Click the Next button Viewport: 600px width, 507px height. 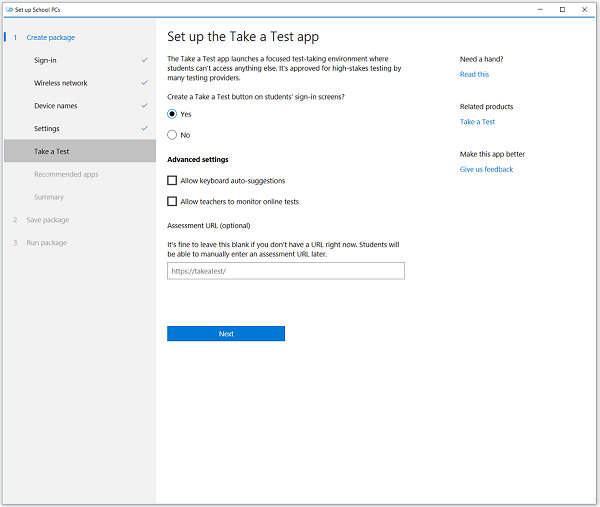click(225, 334)
